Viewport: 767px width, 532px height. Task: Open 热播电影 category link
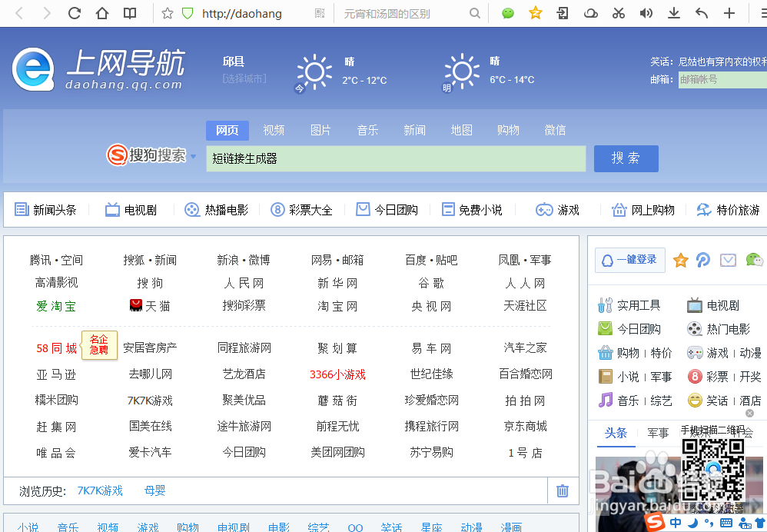(216, 210)
